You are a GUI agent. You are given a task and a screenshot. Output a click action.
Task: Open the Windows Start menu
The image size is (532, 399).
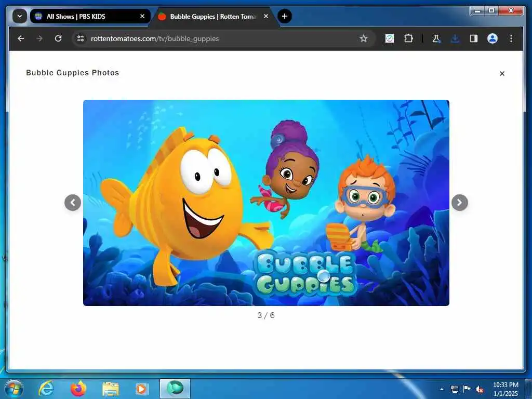[14, 389]
